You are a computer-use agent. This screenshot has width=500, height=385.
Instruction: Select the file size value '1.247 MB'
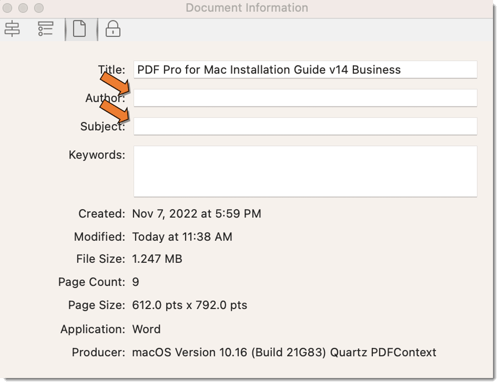pos(157,259)
